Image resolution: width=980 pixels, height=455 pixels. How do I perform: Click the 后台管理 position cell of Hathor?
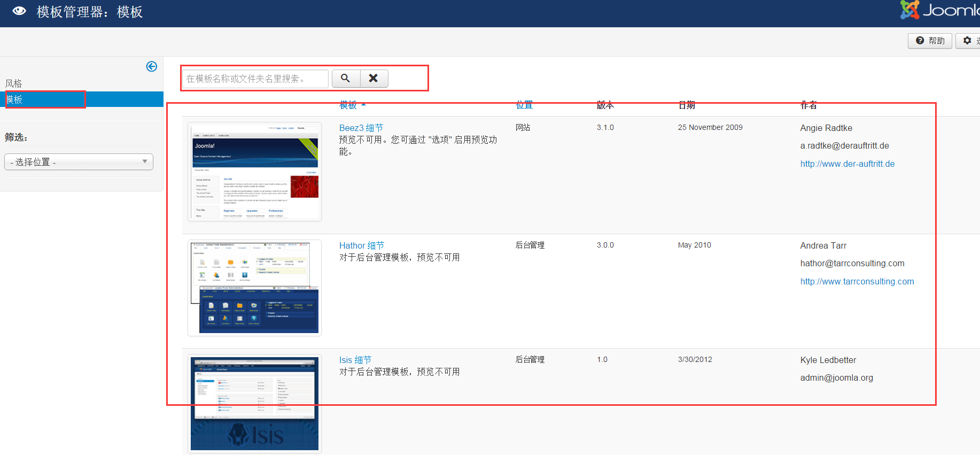coord(530,245)
